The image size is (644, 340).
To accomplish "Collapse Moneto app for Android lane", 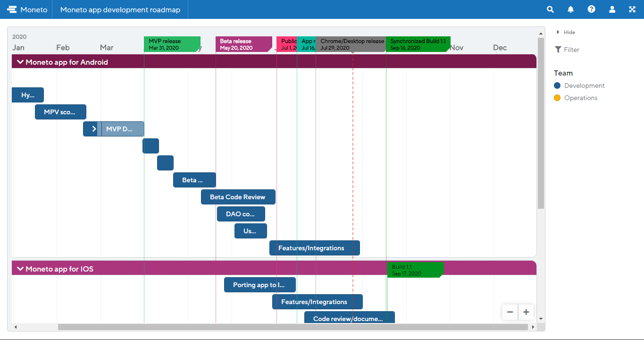I will click(20, 62).
